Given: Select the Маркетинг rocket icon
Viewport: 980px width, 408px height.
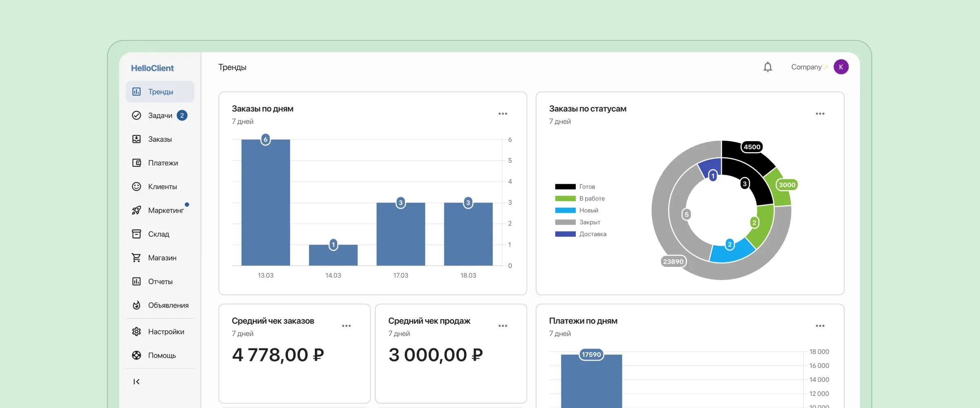Looking at the screenshot, I should click(137, 210).
